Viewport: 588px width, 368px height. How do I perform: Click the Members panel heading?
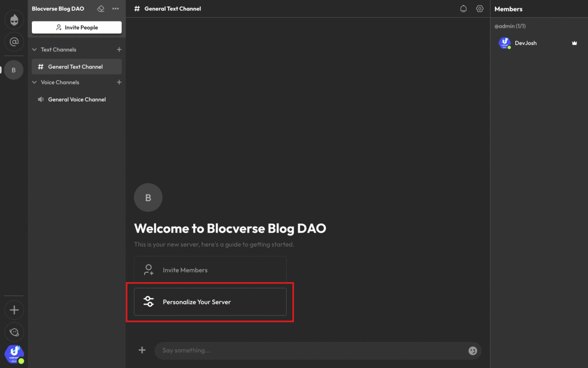point(508,9)
